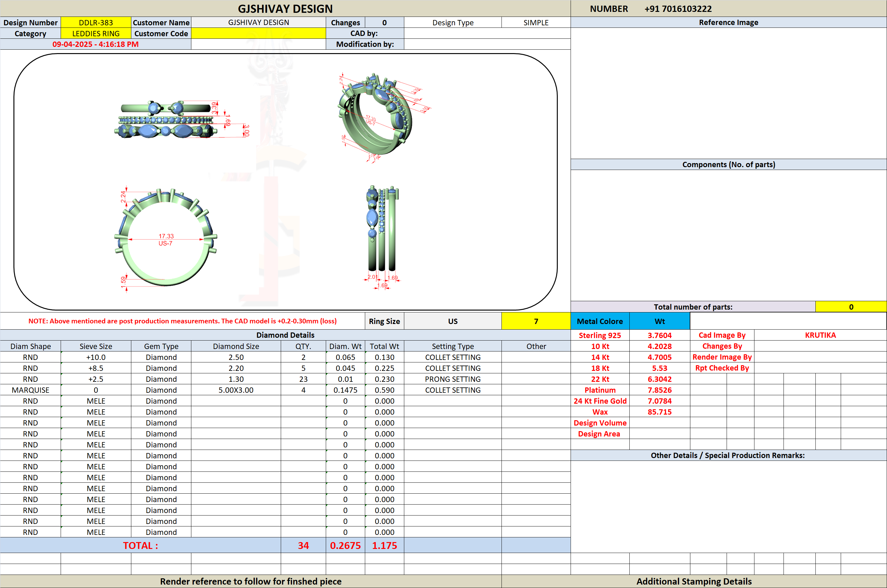This screenshot has height=588, width=887.
Task: Select sieve size +8.5 cell
Action: click(96, 368)
